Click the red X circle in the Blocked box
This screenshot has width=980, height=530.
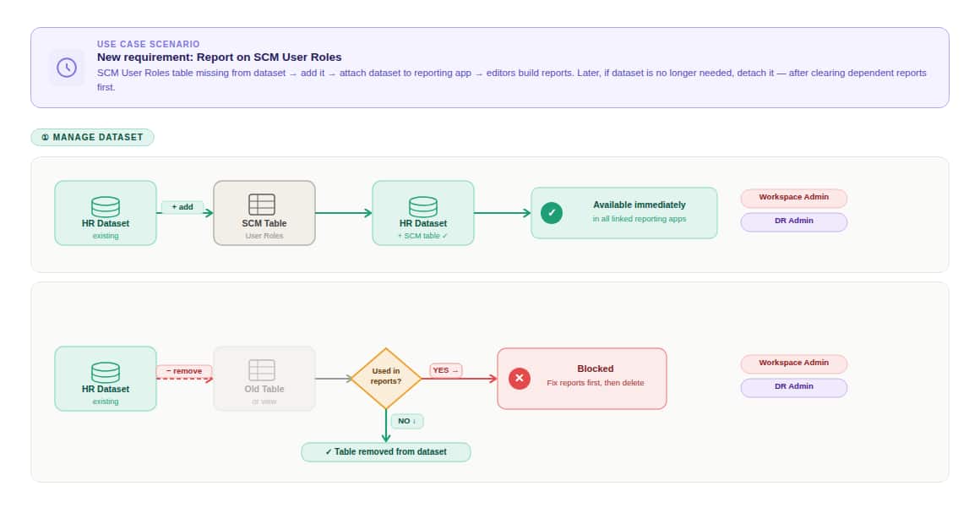[x=520, y=378]
